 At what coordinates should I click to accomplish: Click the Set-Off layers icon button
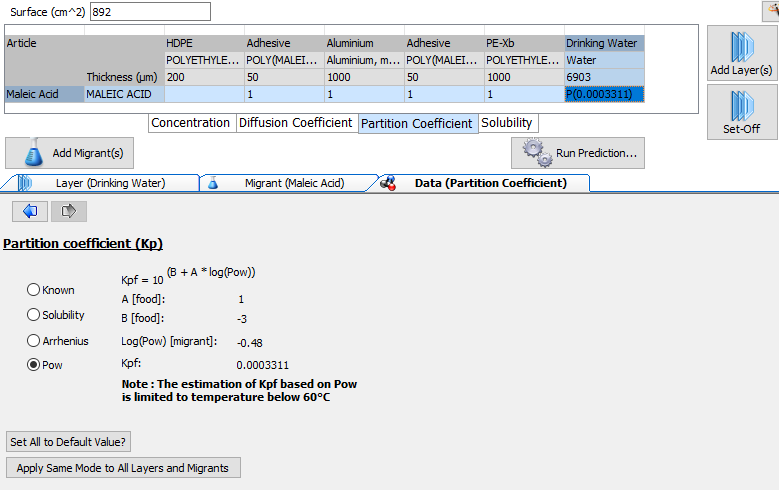point(741,112)
